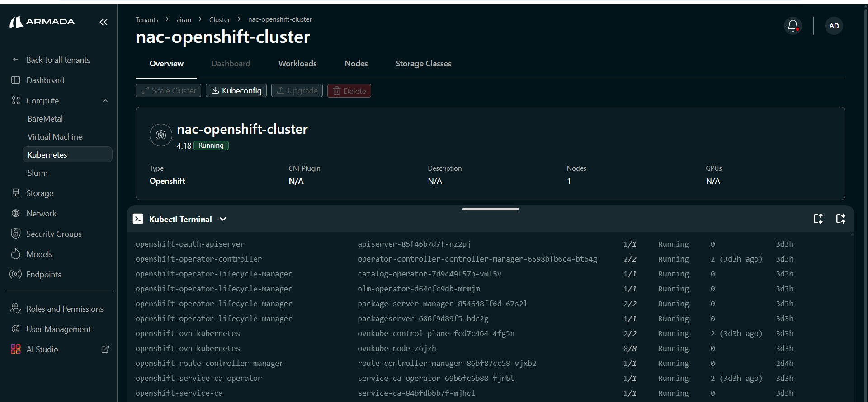
Task: Switch to the Dashboard tab
Action: [x=231, y=64]
